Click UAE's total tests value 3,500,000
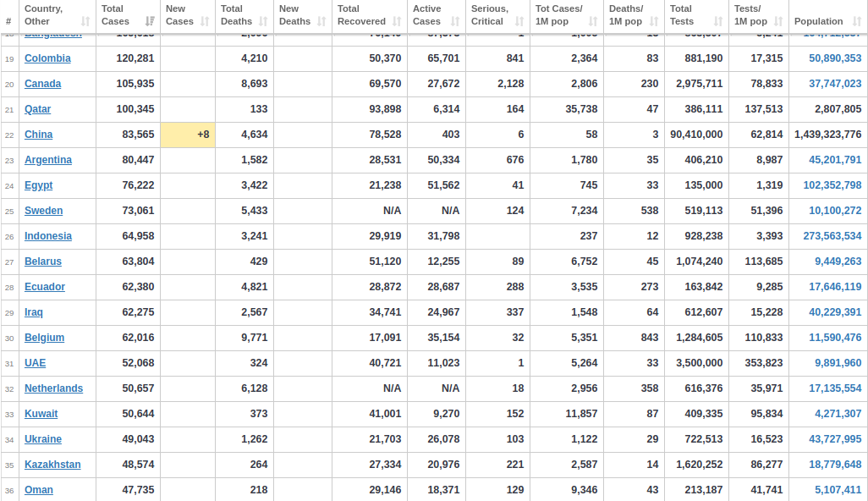 click(699, 363)
